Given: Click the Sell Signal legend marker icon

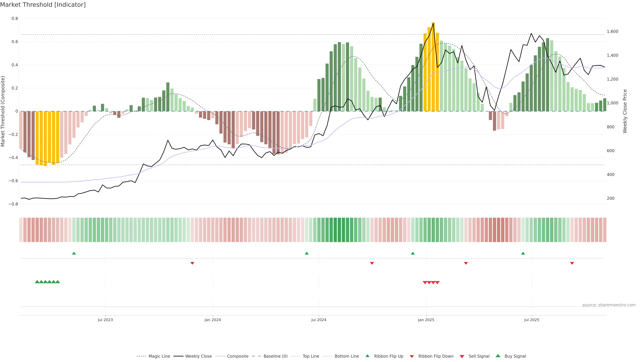Looking at the screenshot, I should pos(462,356).
